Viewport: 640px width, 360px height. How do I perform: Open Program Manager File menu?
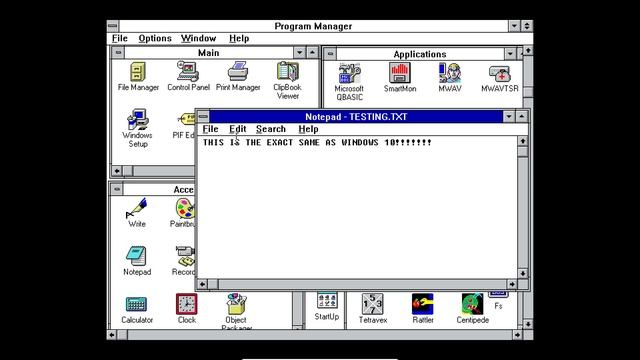120,38
